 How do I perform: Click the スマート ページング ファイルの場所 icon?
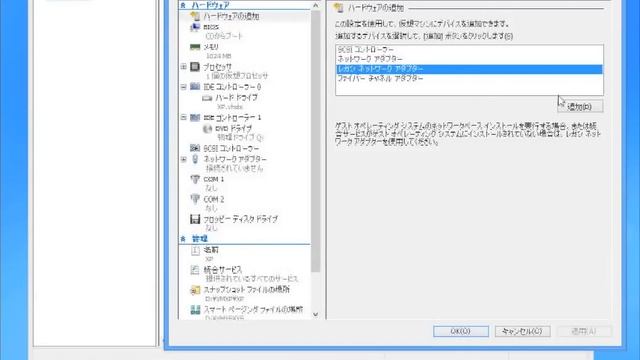pyautogui.click(x=195, y=309)
